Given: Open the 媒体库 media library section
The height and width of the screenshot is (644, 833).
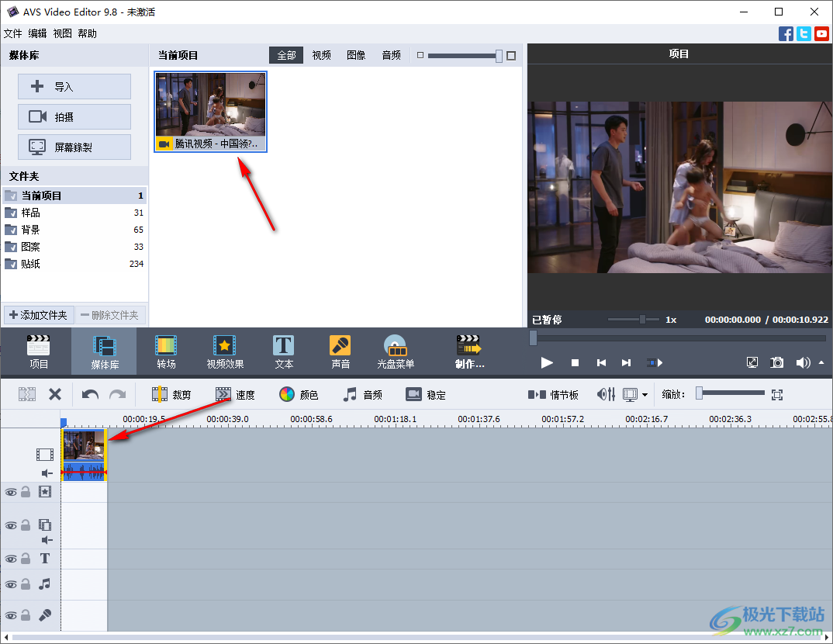Looking at the screenshot, I should point(104,351).
